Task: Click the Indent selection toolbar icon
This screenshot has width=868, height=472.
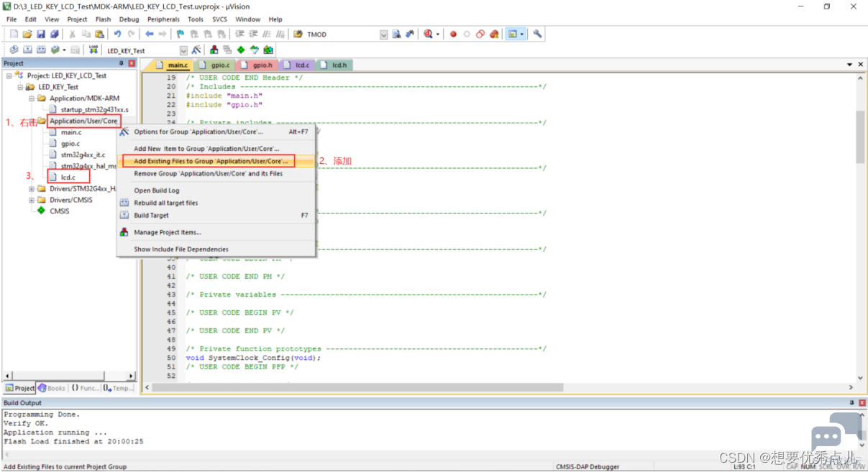Action: [240, 34]
